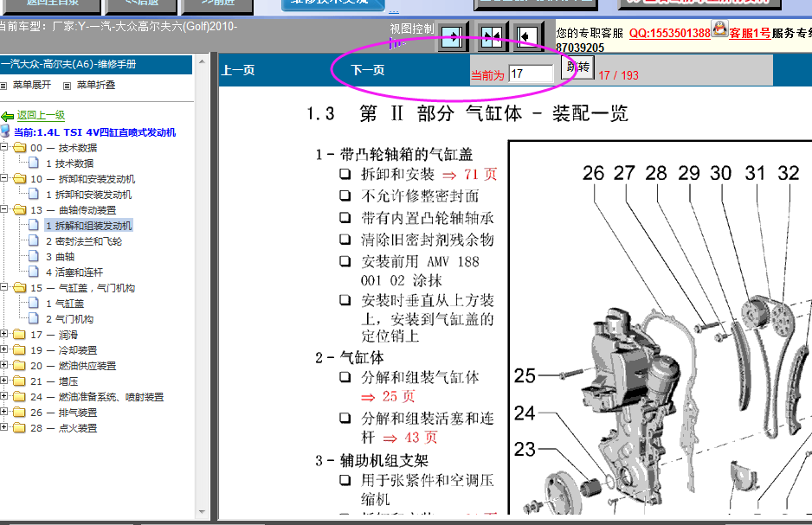Viewport: 812px width, 525px height.
Task: Click the folder icon of 00 — 技术数据
Action: pyautogui.click(x=20, y=147)
